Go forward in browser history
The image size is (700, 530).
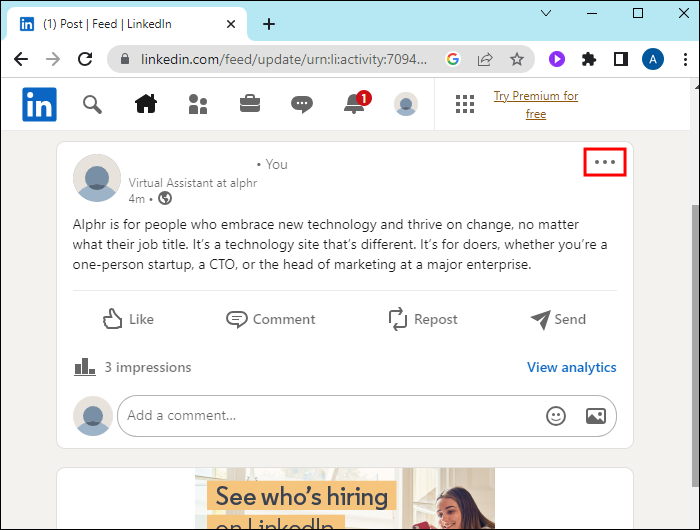(53, 59)
